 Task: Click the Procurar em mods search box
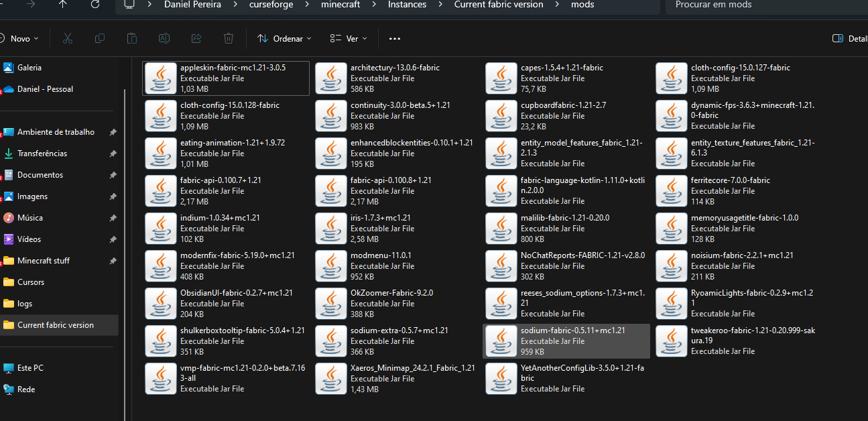click(764, 5)
